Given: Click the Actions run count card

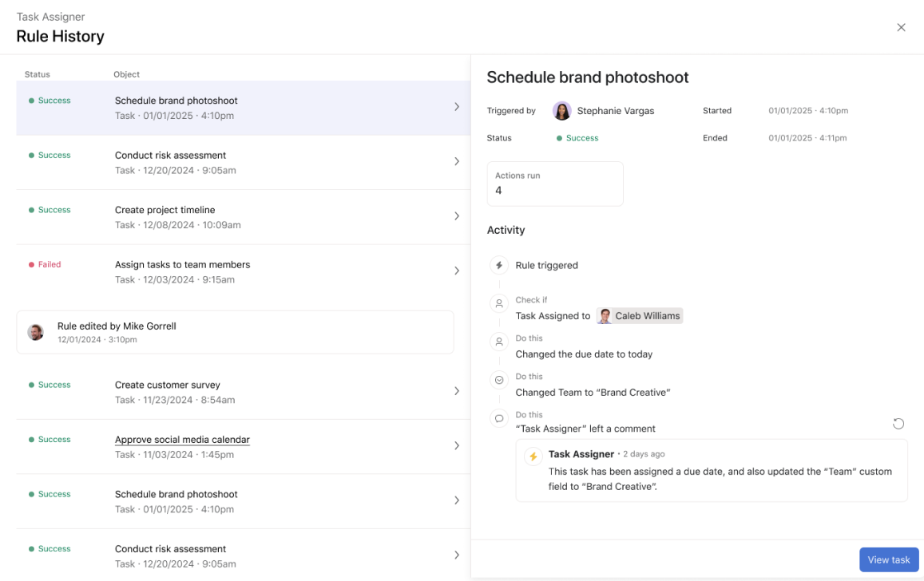Looking at the screenshot, I should pos(555,184).
